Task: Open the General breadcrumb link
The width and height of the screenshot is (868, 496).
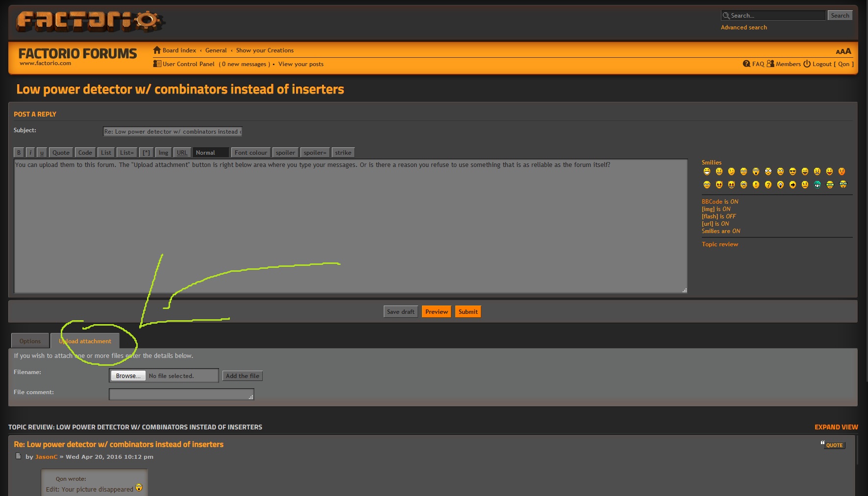Action: 216,50
